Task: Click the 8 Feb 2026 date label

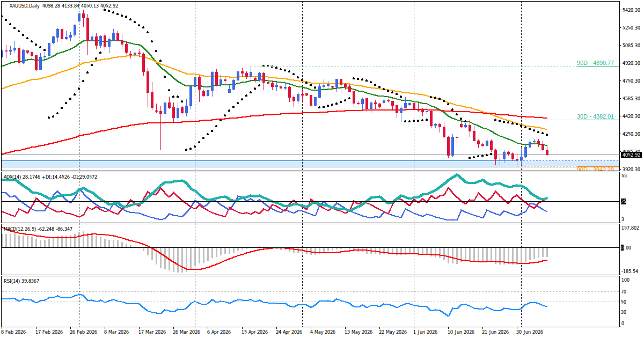Action: pos(13,332)
